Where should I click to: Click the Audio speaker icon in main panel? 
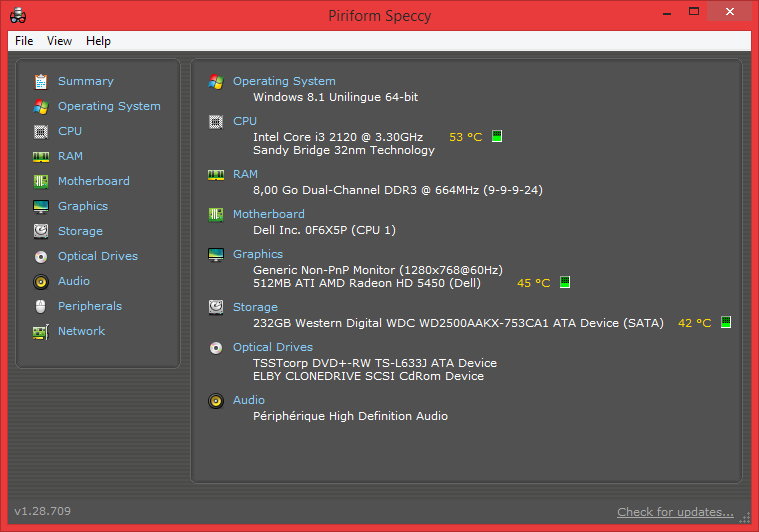[216, 401]
